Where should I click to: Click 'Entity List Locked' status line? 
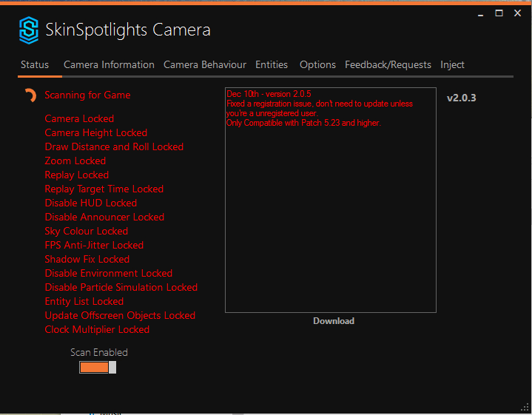coord(84,302)
